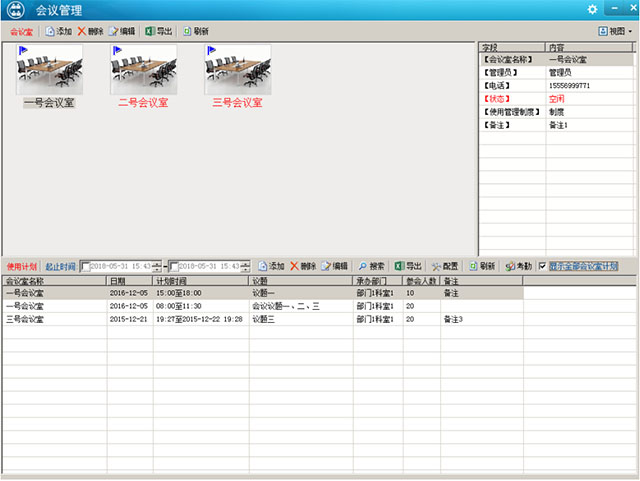Click the end datetime spinner arrows
The width and height of the screenshot is (640, 481).
coord(245,266)
